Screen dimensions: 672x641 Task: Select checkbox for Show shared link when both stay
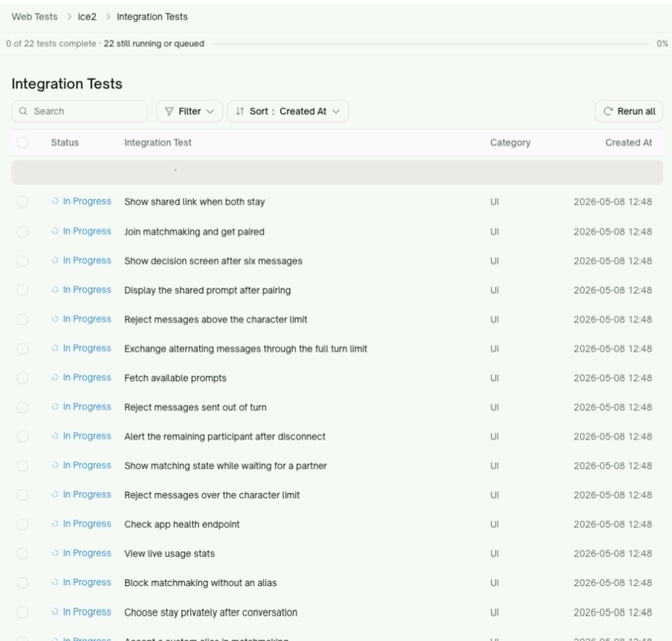[x=23, y=201]
